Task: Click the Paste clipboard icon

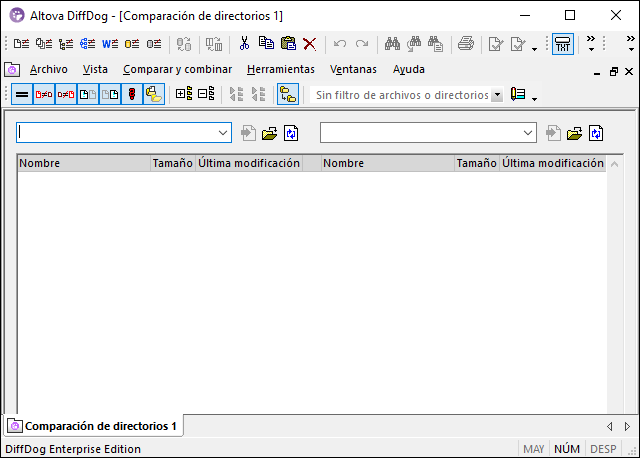Action: tap(288, 44)
